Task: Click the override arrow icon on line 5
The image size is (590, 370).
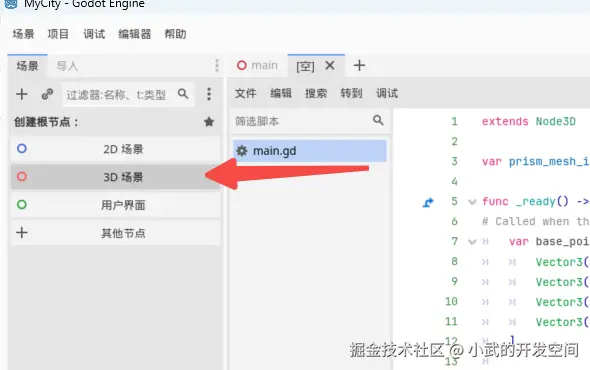Action: [x=428, y=203]
